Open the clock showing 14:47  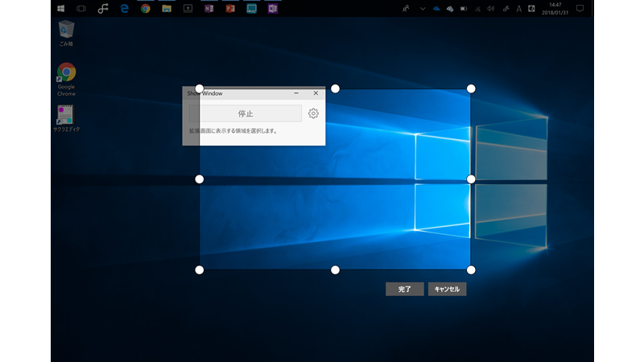(555, 9)
